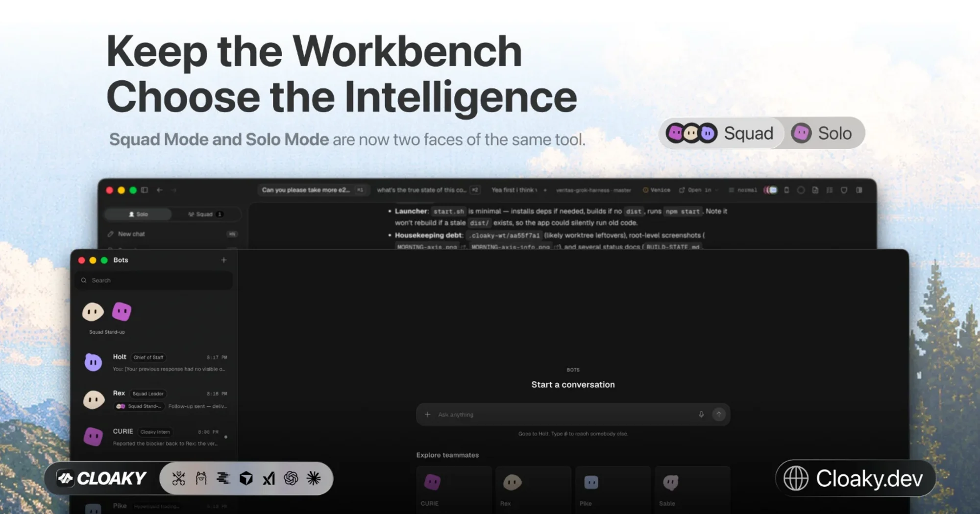Select the Rex teammate card

point(533,490)
